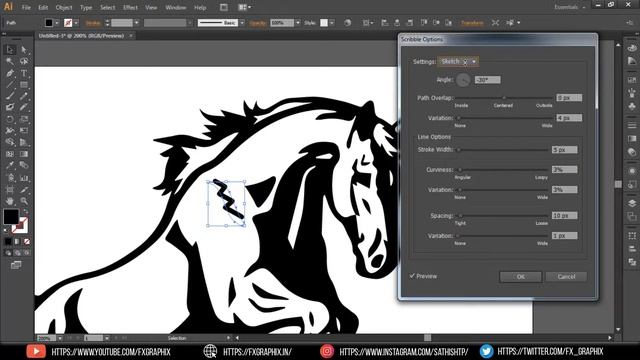Select the Rectangle tool
Viewport: 640px width, 360px height.
click(24, 84)
